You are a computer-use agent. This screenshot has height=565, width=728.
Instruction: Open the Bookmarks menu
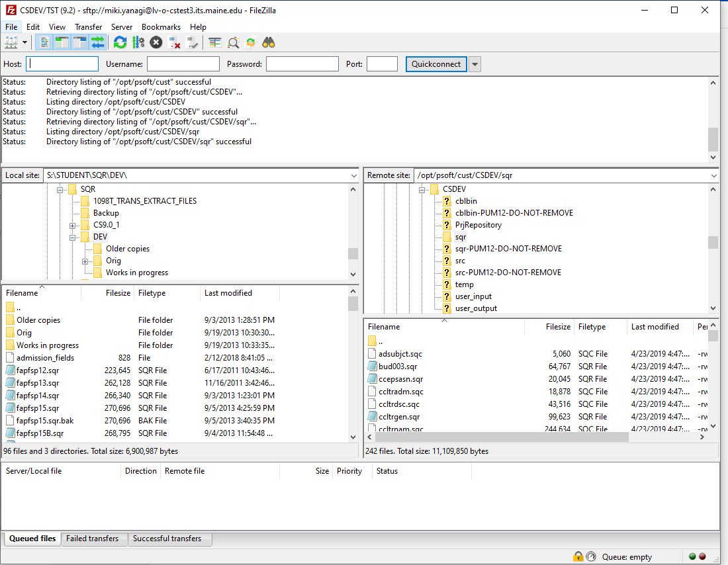click(x=161, y=27)
